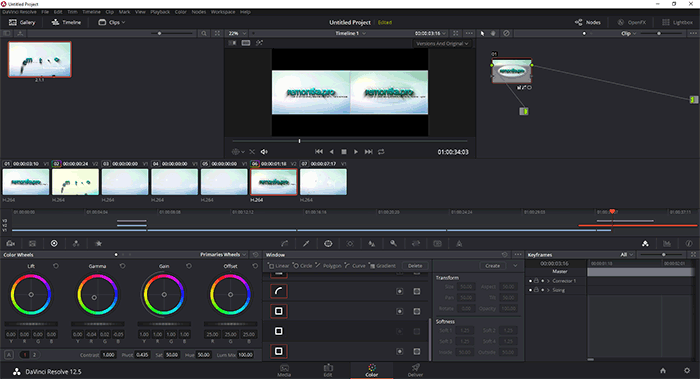This screenshot has width=700, height=379.
Task: Open Project Settings gear icon
Action: point(687,371)
